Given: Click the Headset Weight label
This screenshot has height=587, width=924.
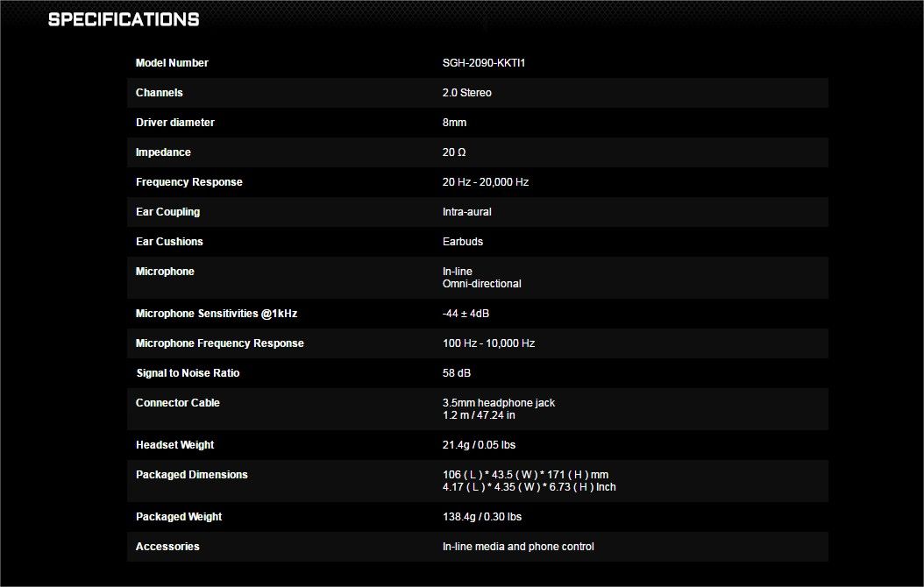Looking at the screenshot, I should coord(174,445).
